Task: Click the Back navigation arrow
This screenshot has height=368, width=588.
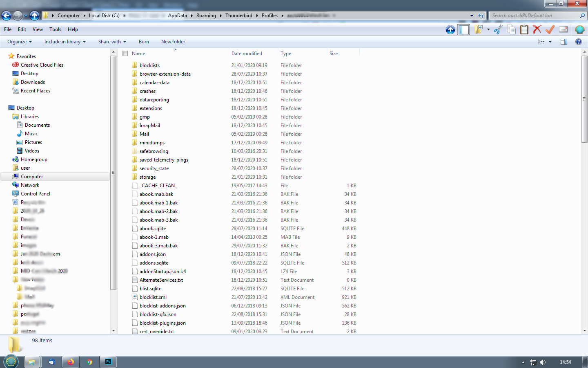Action: [6, 16]
